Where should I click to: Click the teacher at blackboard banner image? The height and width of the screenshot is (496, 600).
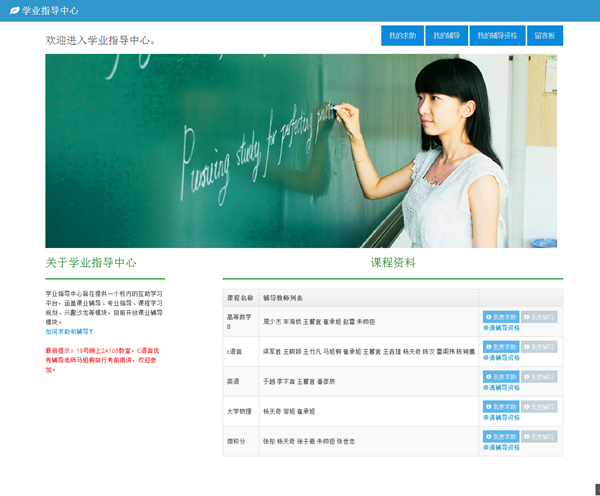[x=301, y=150]
